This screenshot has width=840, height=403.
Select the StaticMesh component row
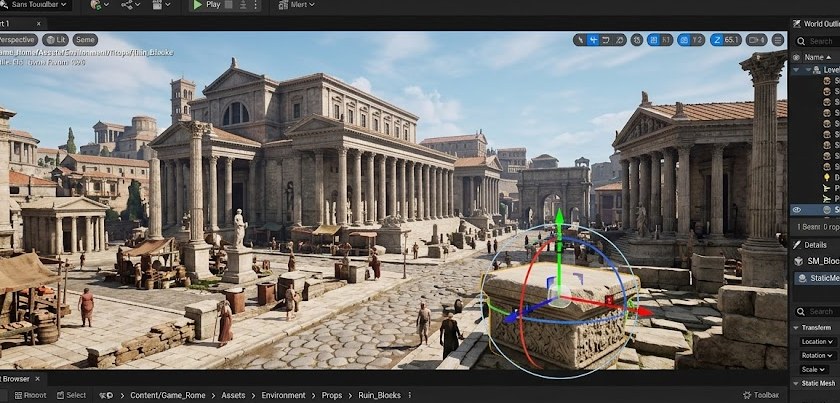tap(818, 278)
